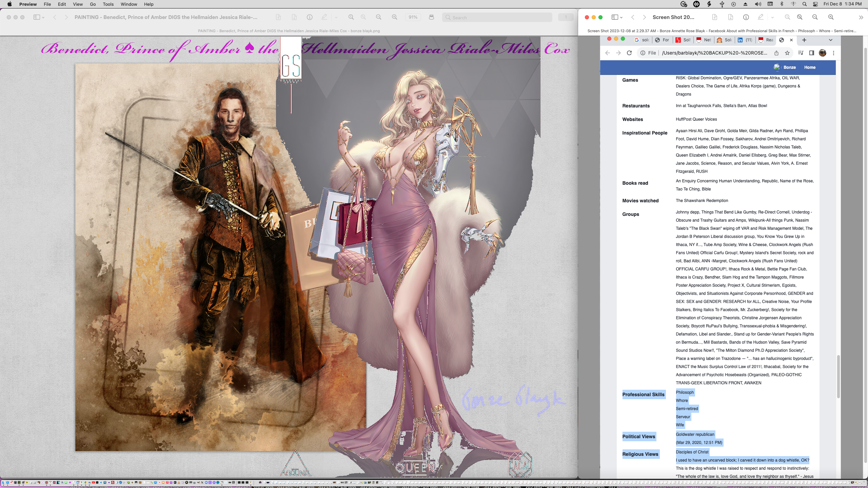The height and width of the screenshot is (488, 868).
Task: Click document up-arrow icon in painting window toolbar
Action: (278, 17)
